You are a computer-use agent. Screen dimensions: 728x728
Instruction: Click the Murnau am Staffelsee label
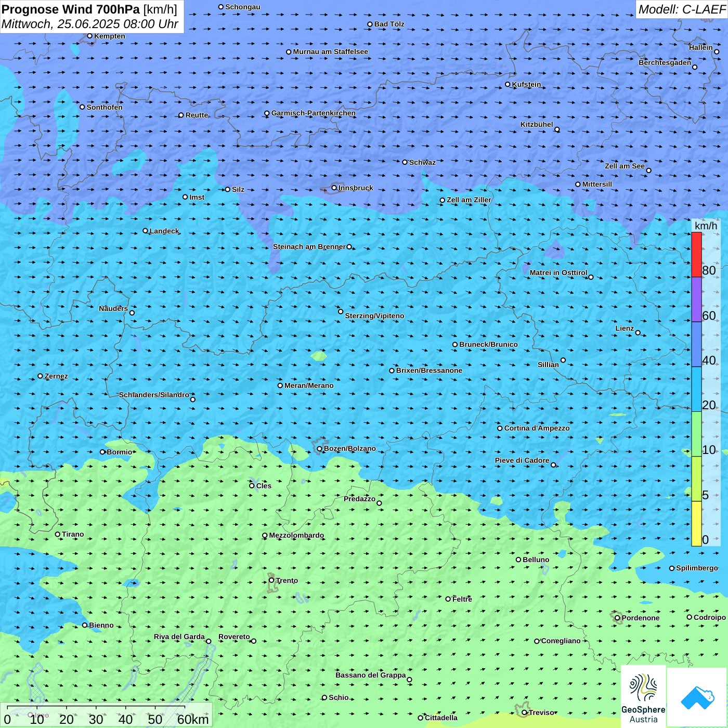coord(330,51)
